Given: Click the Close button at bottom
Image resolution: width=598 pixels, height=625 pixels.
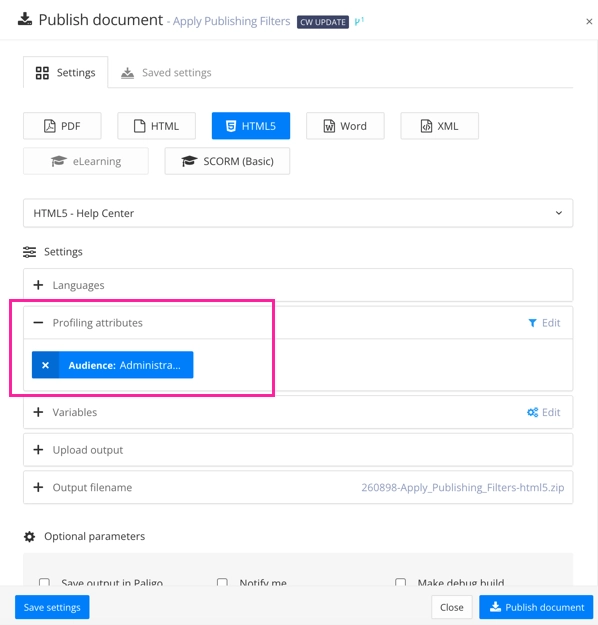Looking at the screenshot, I should tap(452, 607).
